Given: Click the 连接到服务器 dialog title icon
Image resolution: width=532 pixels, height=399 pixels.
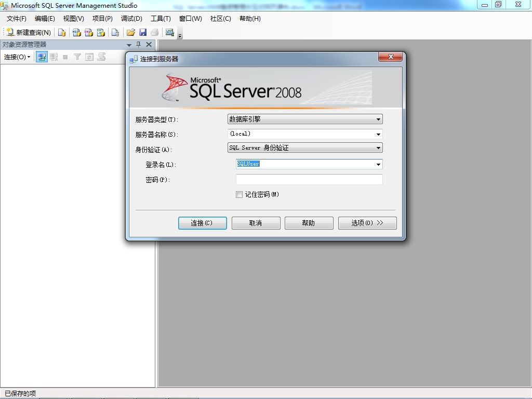Looking at the screenshot, I should pos(134,59).
